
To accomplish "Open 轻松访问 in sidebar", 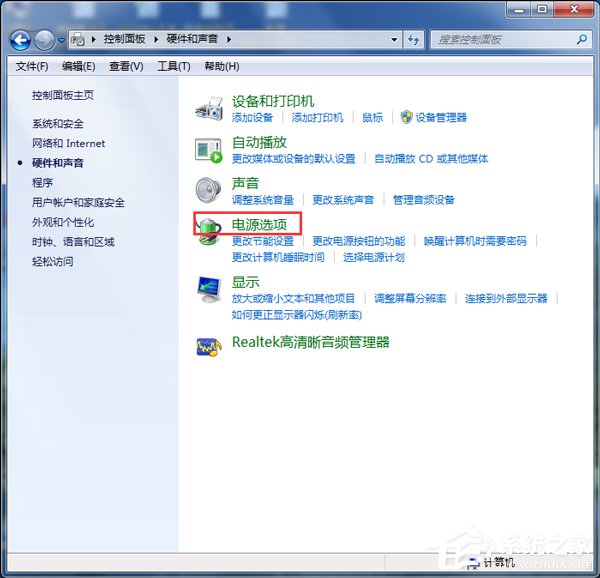I will 52,262.
